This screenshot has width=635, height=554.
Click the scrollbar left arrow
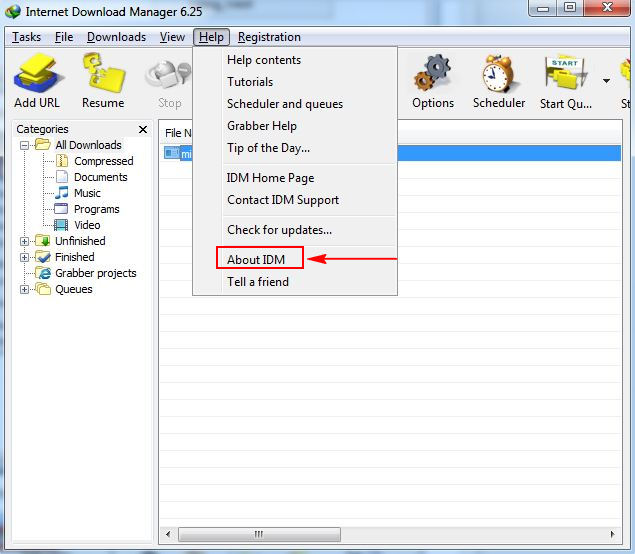[x=168, y=534]
